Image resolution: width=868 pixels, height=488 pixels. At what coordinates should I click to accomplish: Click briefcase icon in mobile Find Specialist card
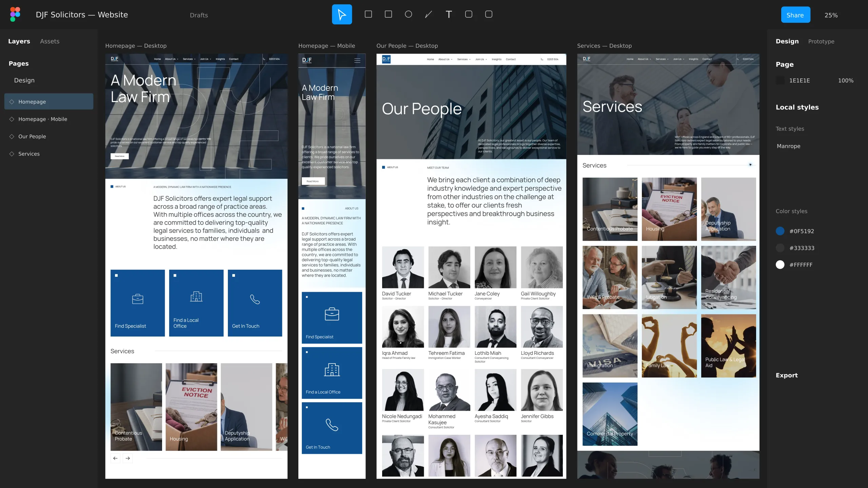click(x=332, y=314)
